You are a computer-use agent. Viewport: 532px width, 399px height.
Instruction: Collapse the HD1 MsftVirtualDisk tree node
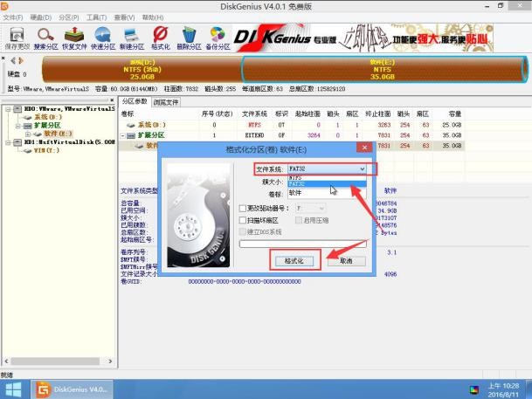tap(8, 142)
